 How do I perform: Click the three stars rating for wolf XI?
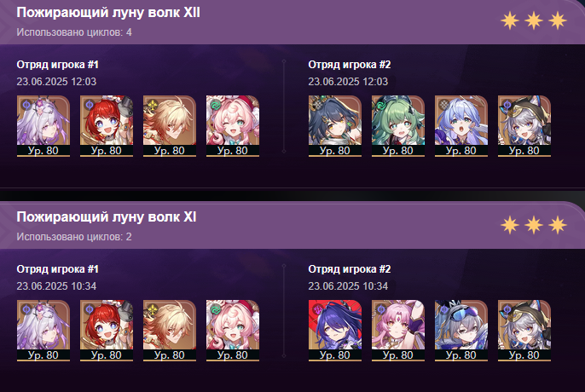coord(534,225)
